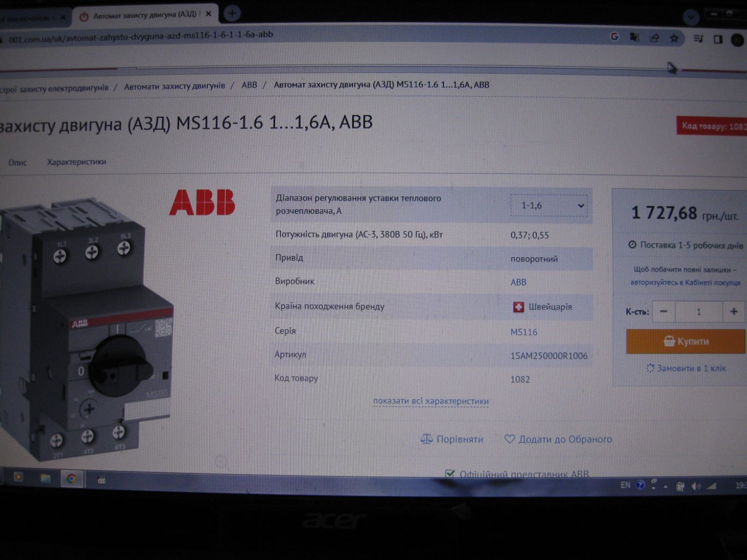The width and height of the screenshot is (747, 560).
Task: Click the share page icon
Action: click(x=654, y=38)
